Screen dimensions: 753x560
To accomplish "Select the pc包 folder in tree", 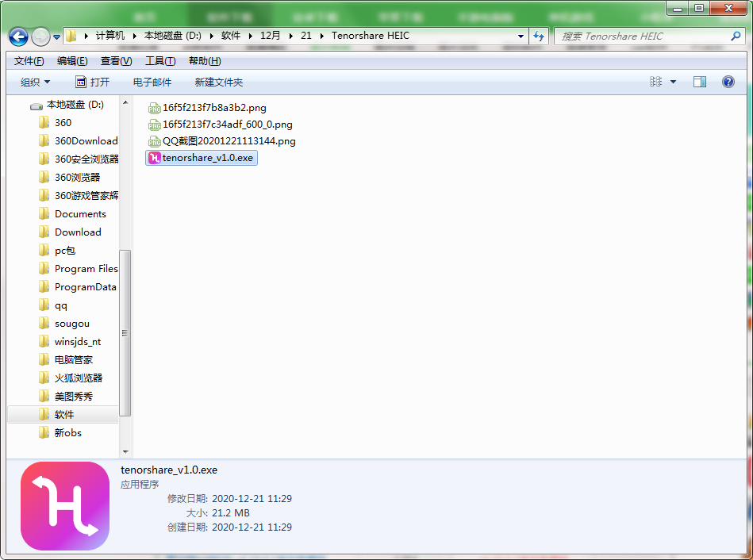I will (65, 250).
